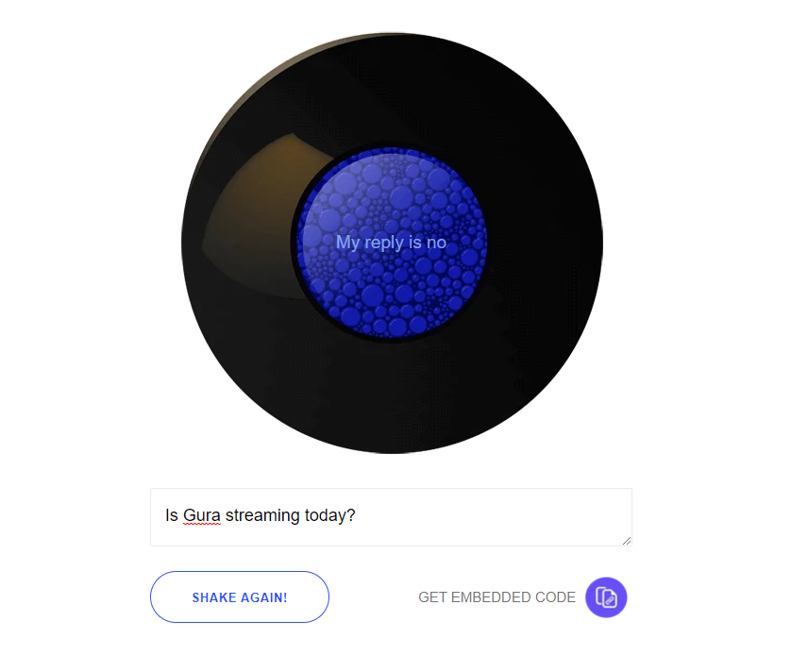Click the blue answer window on the ball

click(391, 244)
